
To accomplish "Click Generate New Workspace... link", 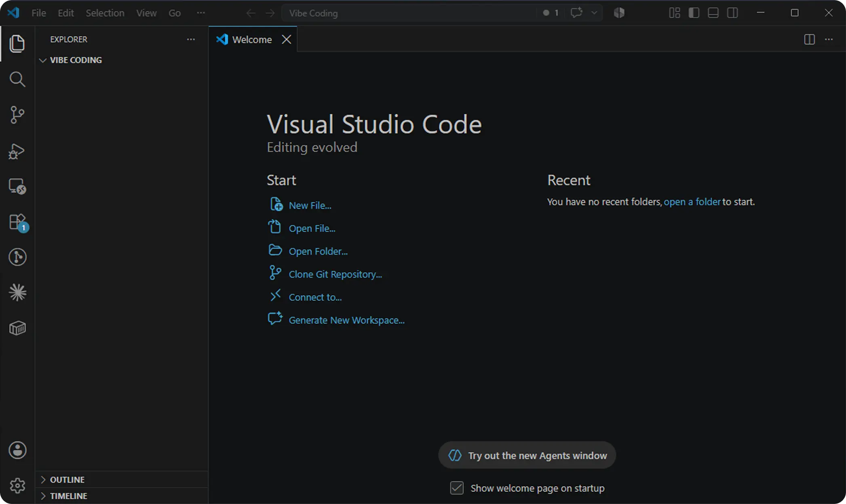I will [x=347, y=320].
